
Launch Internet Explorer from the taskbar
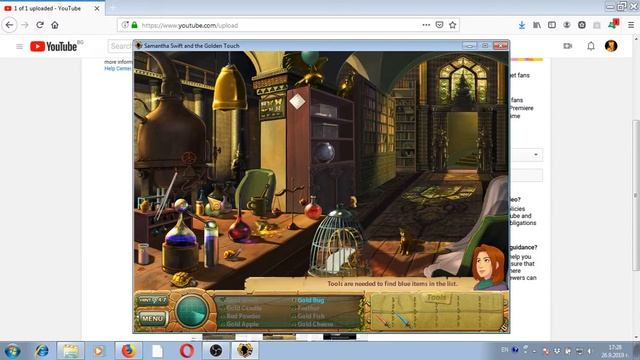[41, 351]
